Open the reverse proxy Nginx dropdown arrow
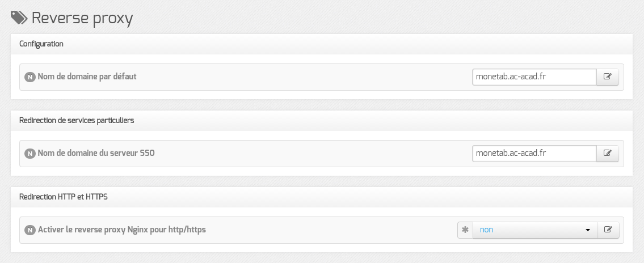Screen dimensions: 644x263 tap(588, 230)
